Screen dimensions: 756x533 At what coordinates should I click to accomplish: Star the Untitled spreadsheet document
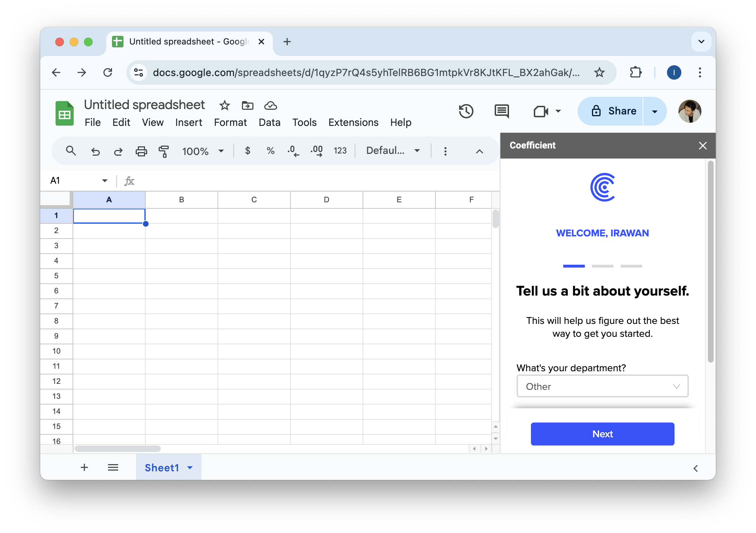tap(224, 105)
